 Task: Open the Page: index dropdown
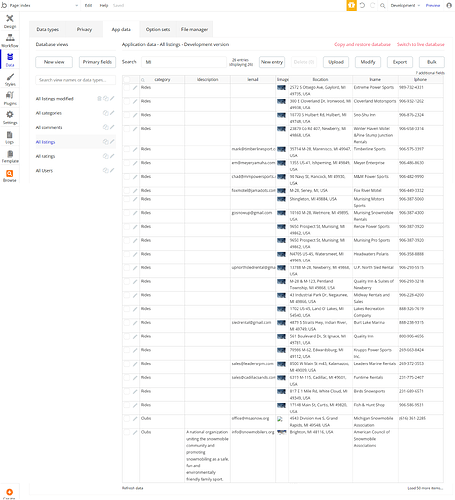pyautogui.click(x=44, y=5)
